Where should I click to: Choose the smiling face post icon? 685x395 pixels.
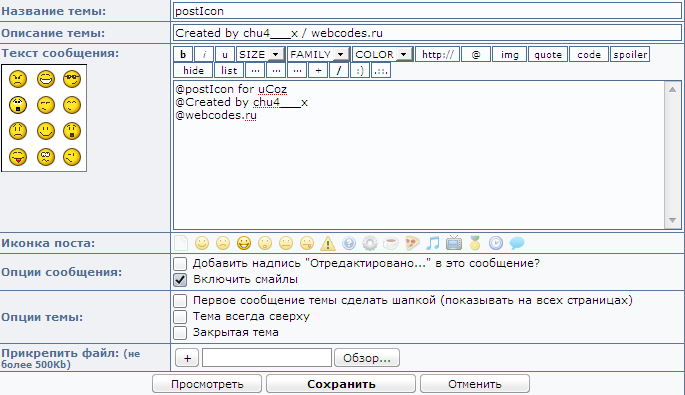pos(202,243)
